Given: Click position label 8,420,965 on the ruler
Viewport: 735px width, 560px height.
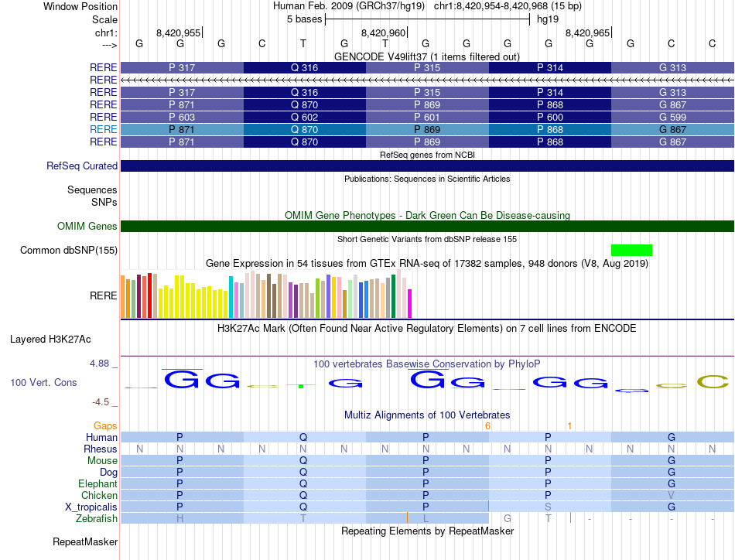Looking at the screenshot, I should (587, 32).
